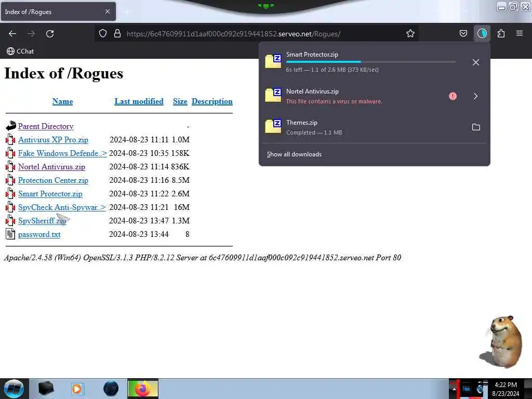The width and height of the screenshot is (532, 399).
Task: Click the site security padlock icon
Action: pyautogui.click(x=117, y=33)
